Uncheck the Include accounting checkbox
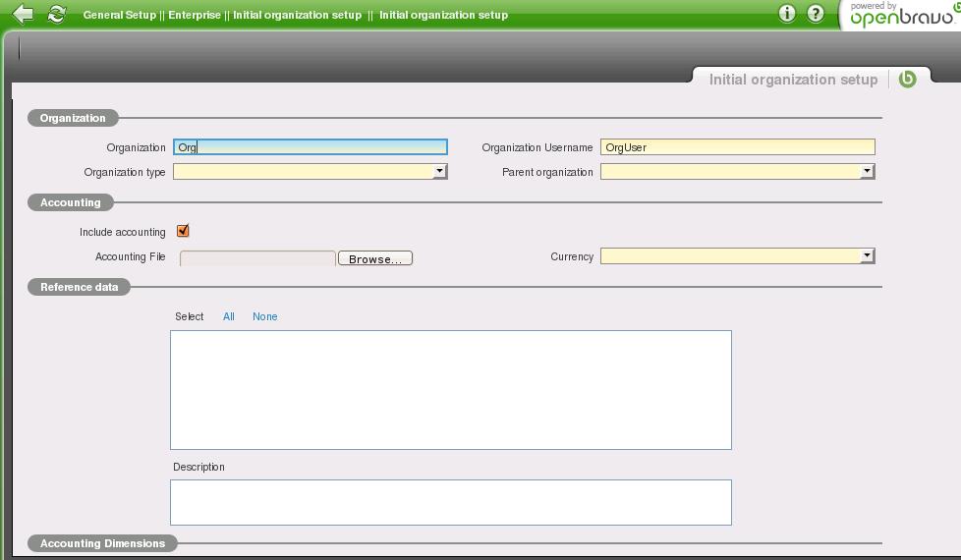Viewport: 961px width, 560px height. (183, 231)
